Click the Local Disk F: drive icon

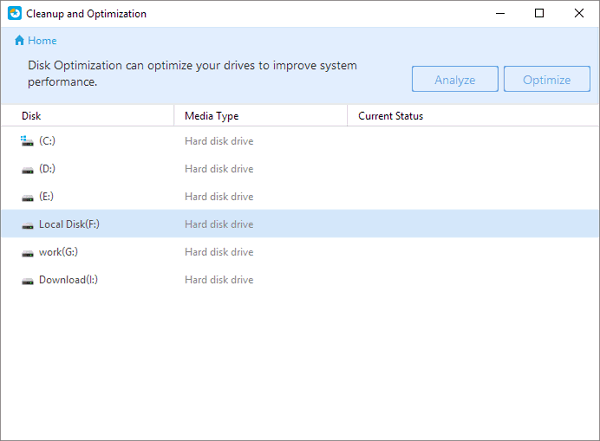[x=28, y=226]
